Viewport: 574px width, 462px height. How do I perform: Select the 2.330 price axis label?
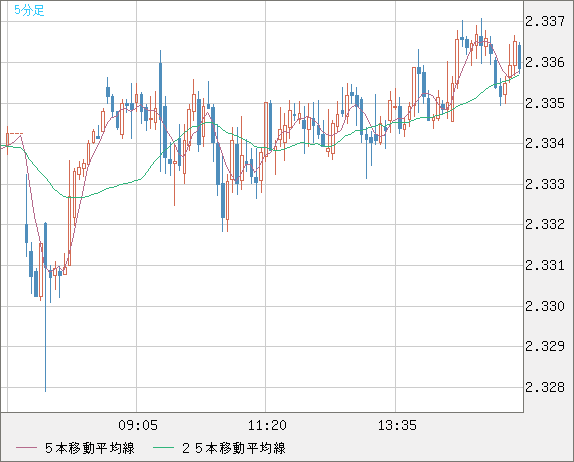click(545, 306)
